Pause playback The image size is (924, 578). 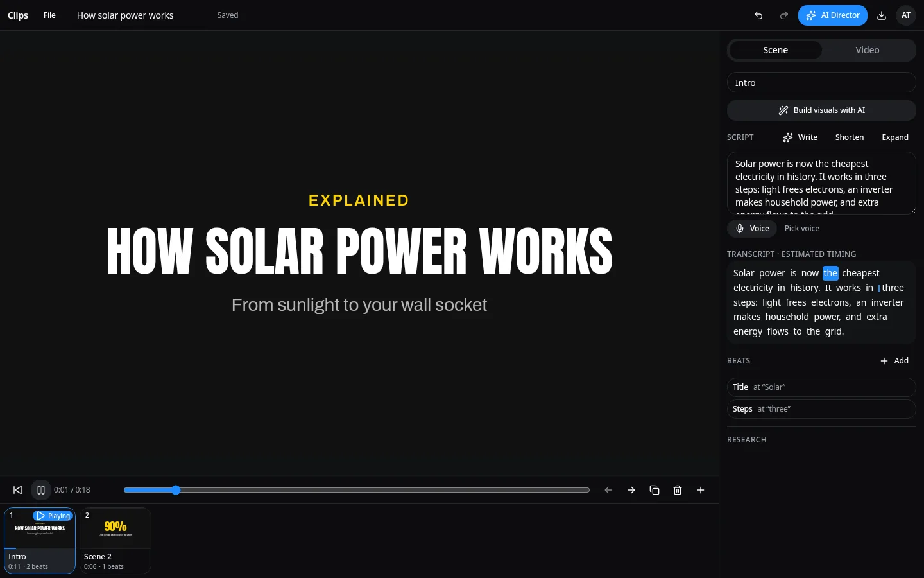pyautogui.click(x=41, y=490)
